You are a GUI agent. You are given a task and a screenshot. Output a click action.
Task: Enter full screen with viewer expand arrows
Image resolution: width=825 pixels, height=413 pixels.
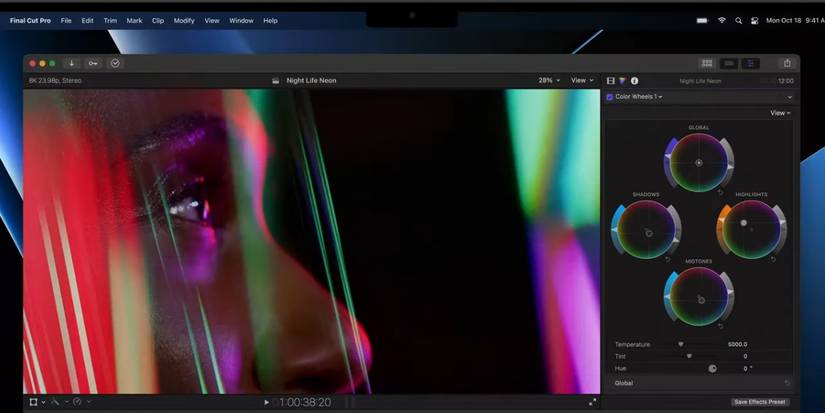[592, 402]
